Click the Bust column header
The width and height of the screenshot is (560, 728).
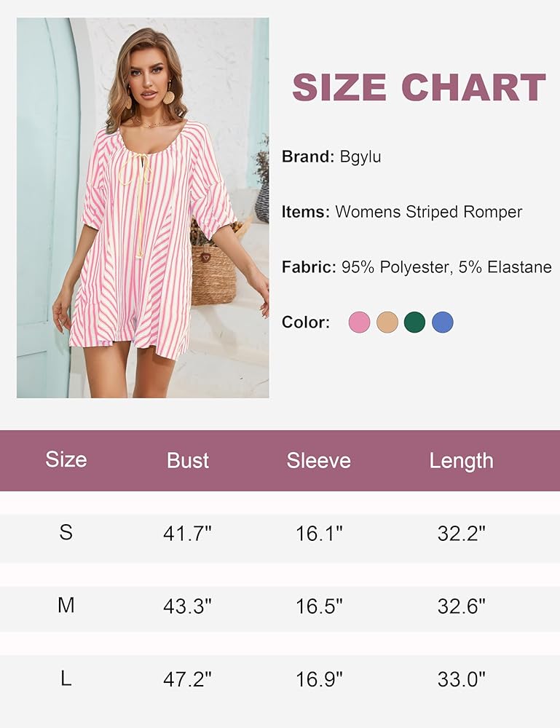(x=188, y=461)
